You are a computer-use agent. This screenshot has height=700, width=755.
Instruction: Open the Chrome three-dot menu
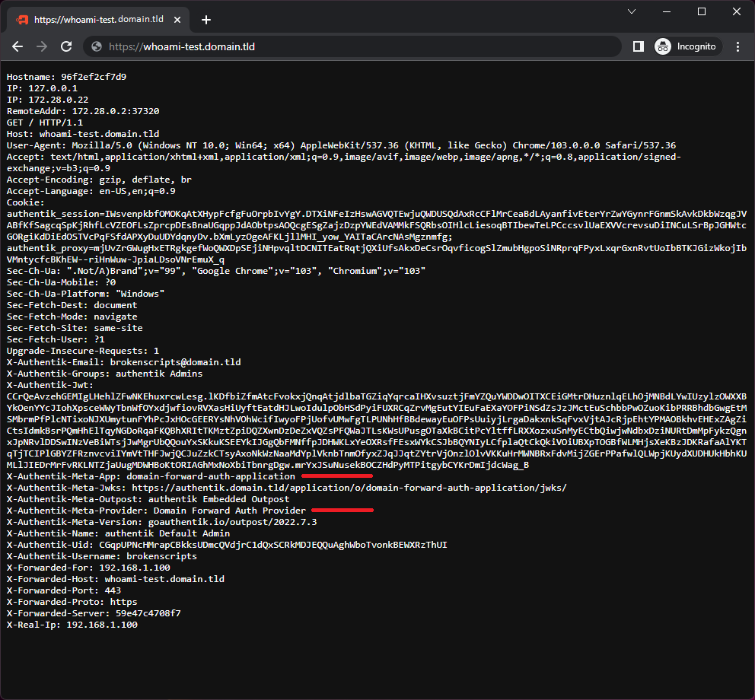tap(737, 46)
